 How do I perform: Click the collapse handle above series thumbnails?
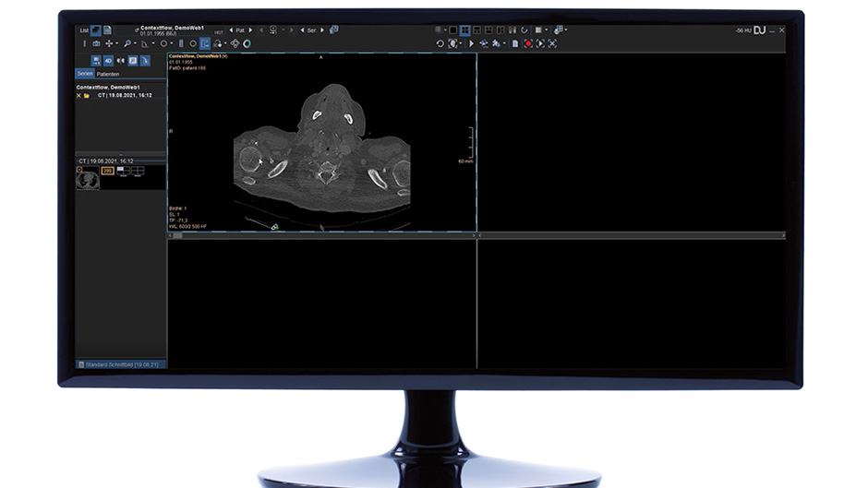pyautogui.click(x=121, y=155)
